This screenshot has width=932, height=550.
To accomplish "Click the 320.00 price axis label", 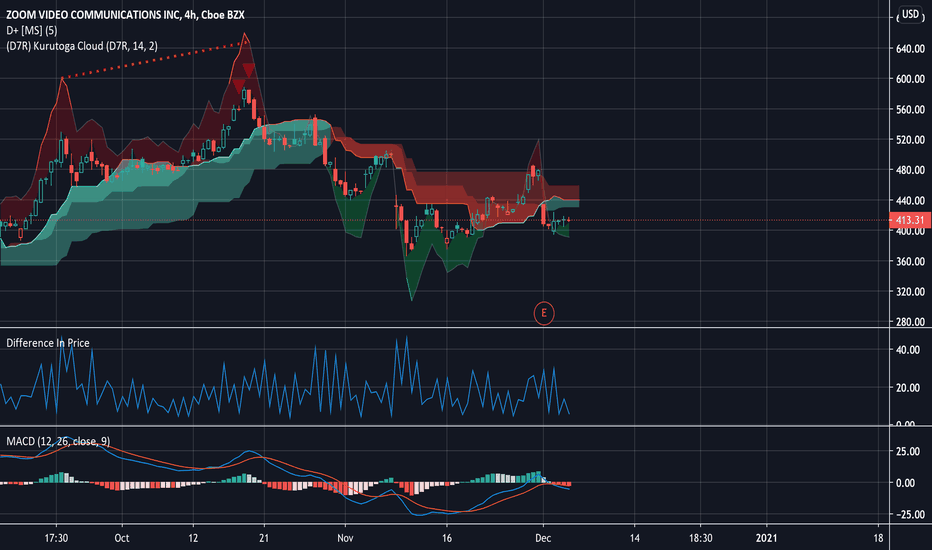I will 910,292.
